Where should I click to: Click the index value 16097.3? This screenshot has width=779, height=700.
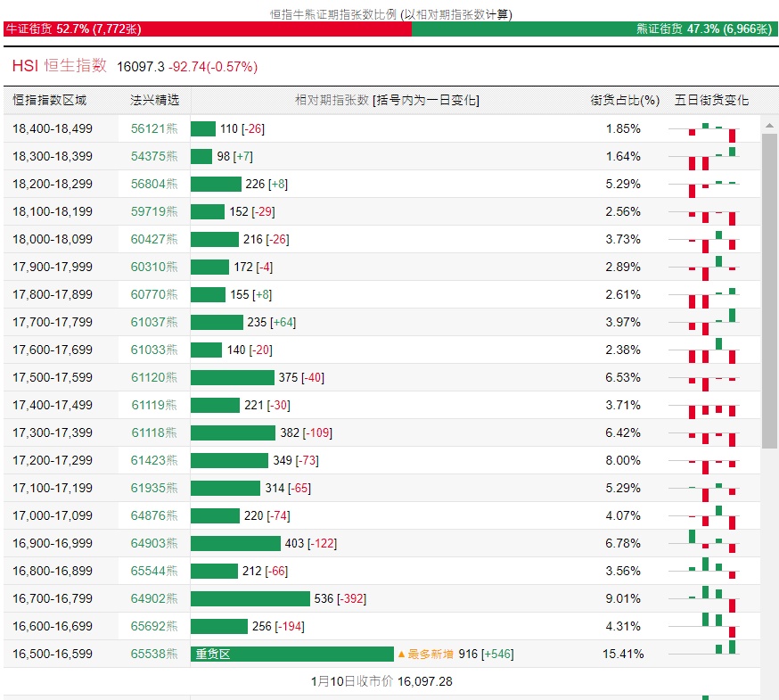(141, 67)
